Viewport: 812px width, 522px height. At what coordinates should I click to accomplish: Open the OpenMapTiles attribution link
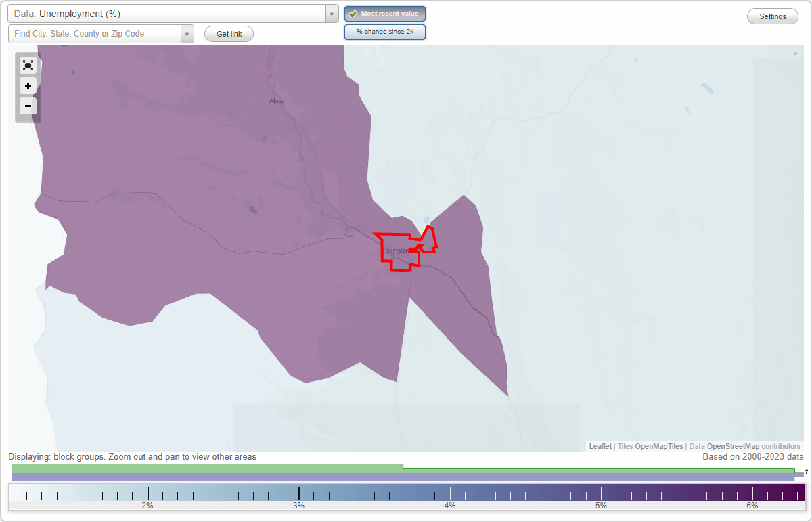(659, 446)
